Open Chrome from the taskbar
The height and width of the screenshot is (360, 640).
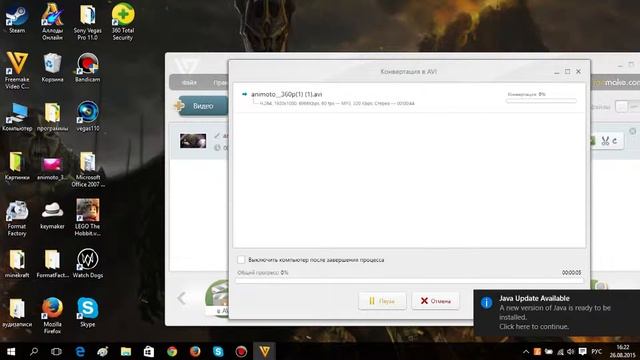[x=172, y=351]
